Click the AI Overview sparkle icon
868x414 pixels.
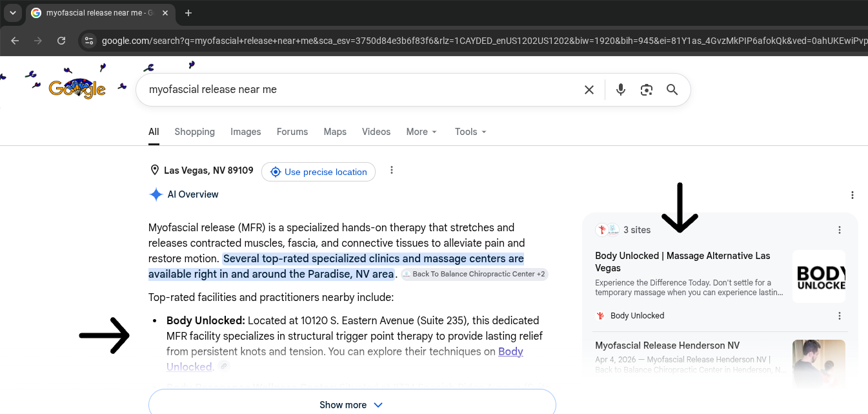(156, 194)
